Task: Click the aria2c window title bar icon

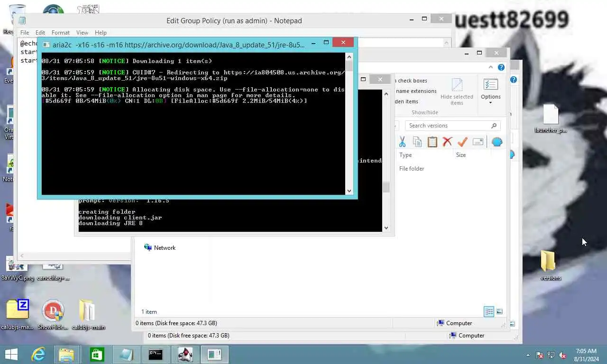Action: pos(46,45)
